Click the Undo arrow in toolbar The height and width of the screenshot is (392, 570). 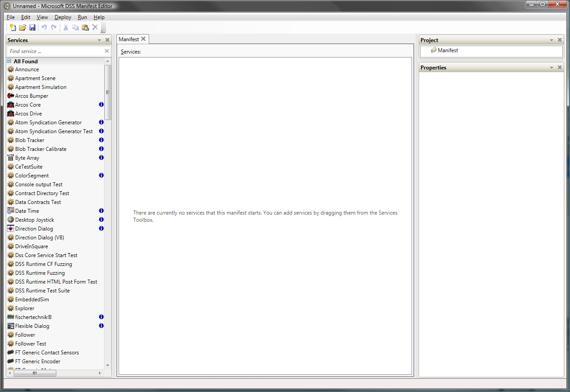[x=44, y=27]
